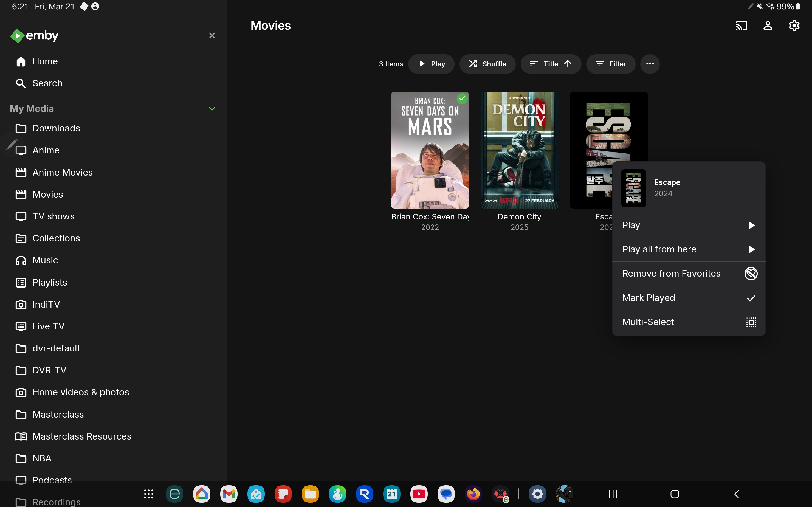Open Search in the sidebar

[47, 83]
